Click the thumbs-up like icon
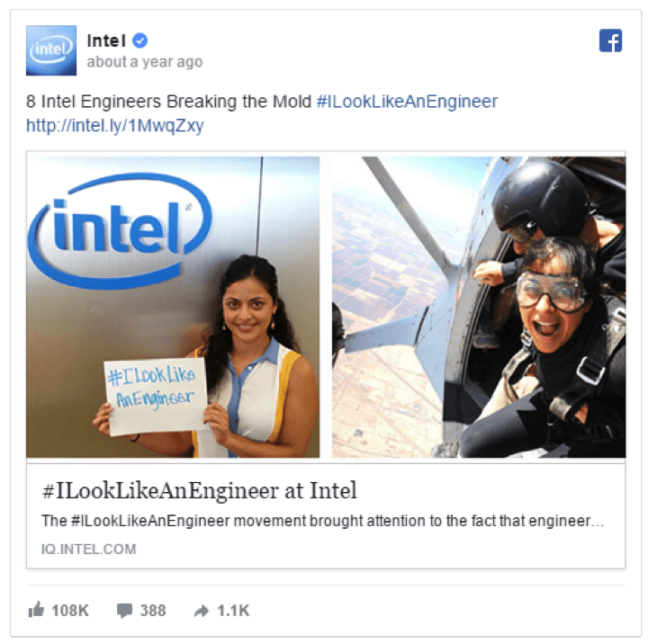This screenshot has height=644, width=648. 36,609
